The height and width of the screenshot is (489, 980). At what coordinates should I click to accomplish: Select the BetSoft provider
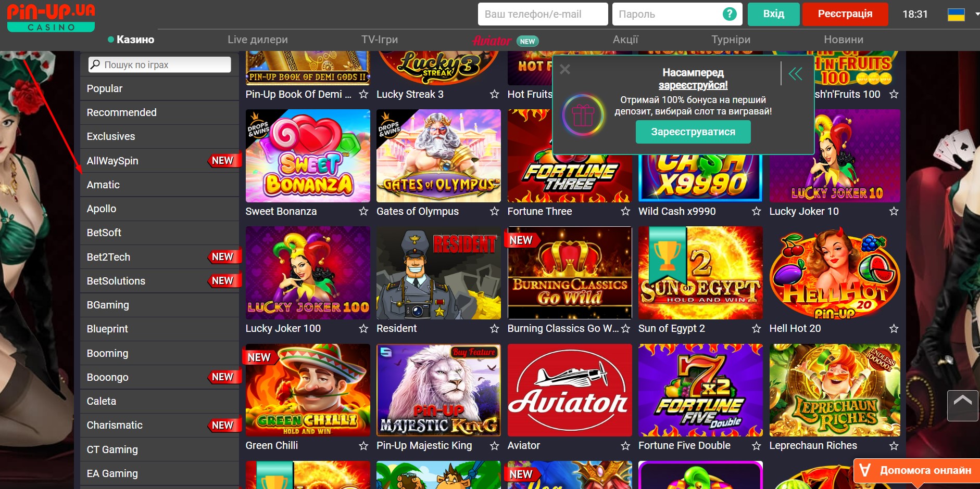click(x=160, y=233)
